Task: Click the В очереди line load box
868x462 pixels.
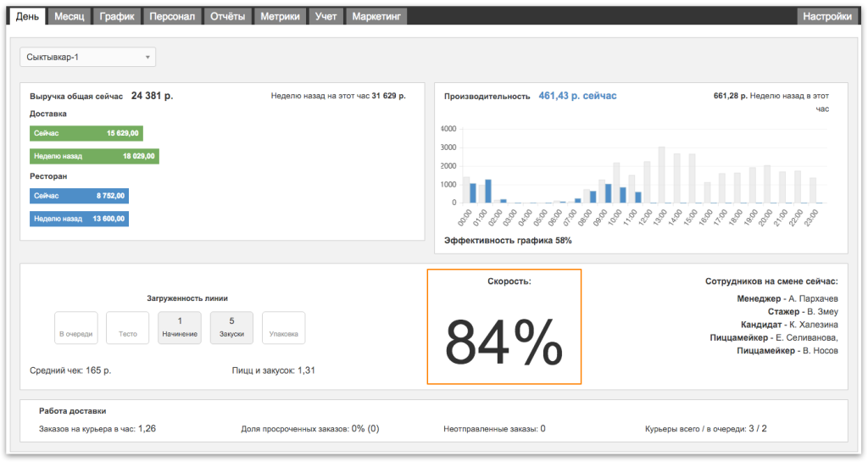Action: [75, 327]
